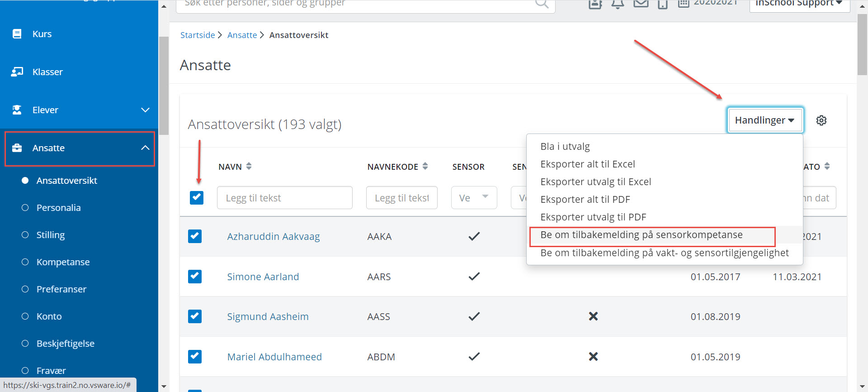Click page scrollbar up arrow at top right
Screen dimensions: 868x392
point(862,6)
